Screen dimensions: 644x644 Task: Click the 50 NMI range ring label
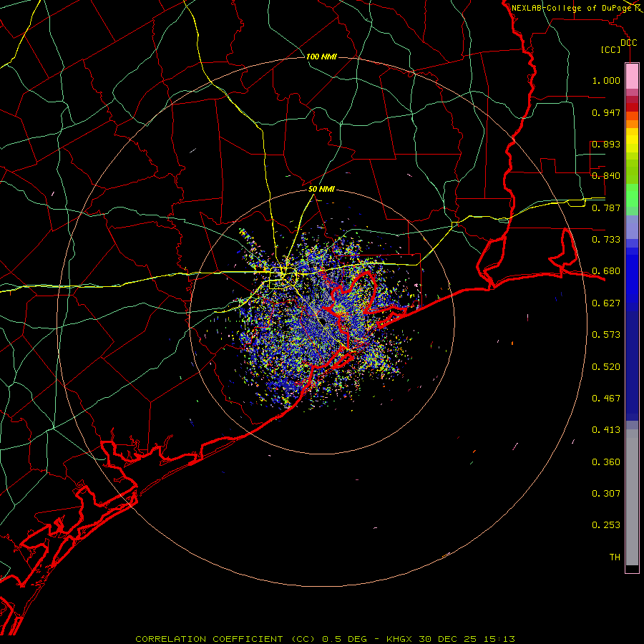click(x=321, y=189)
